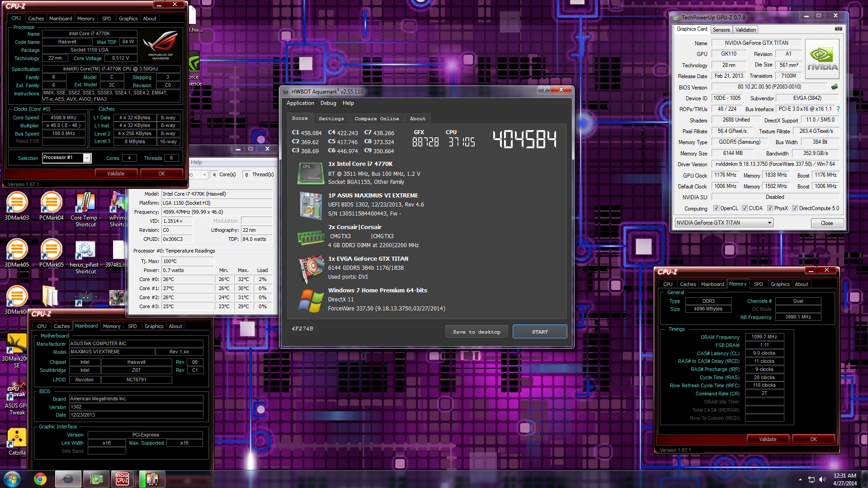The width and height of the screenshot is (868, 488).
Task: Switch to Compare Online tab in Aquamark
Action: click(377, 118)
